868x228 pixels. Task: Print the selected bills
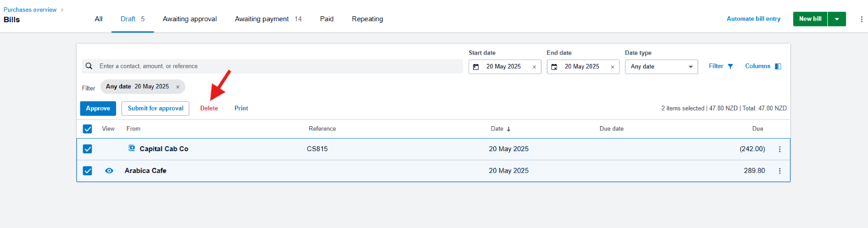pos(241,108)
